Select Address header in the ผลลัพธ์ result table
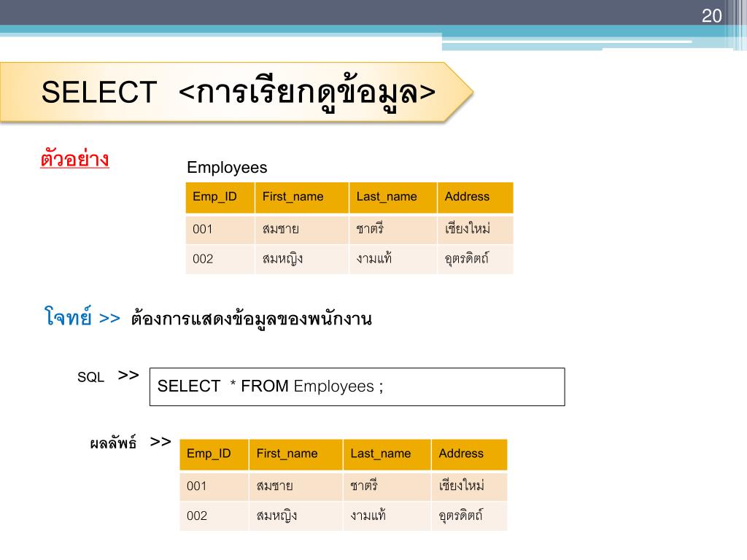Viewport: 747px width, 560px height. [x=469, y=454]
